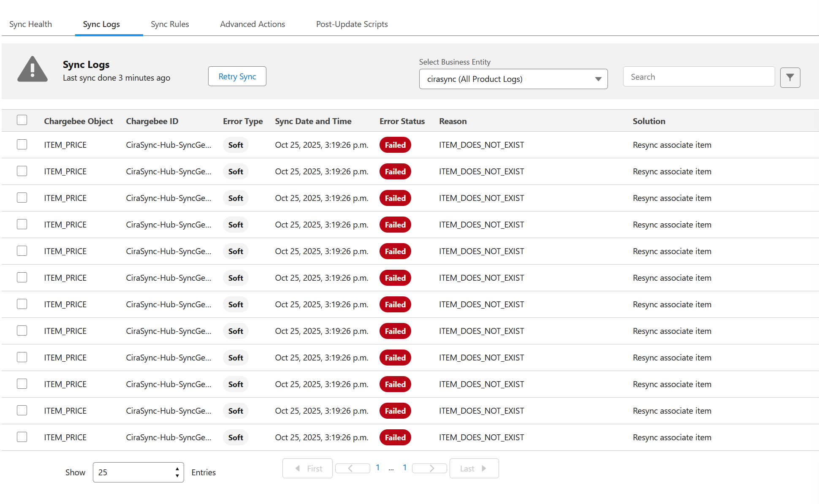This screenshot has height=504, width=819.
Task: Click the previous page chevron button
Action: [353, 468]
